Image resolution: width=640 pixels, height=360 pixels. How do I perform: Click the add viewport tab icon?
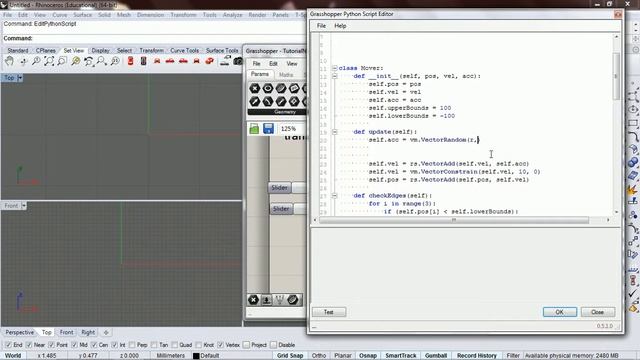106,332
